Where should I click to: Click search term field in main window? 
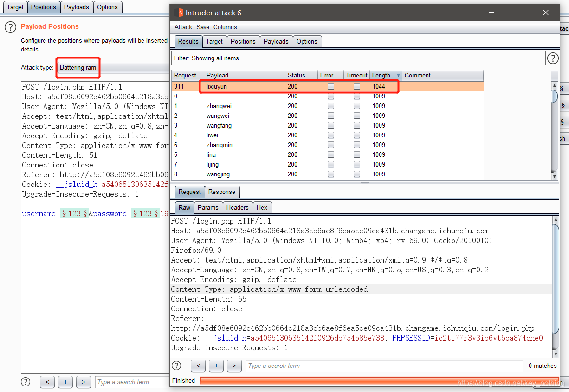point(133,382)
